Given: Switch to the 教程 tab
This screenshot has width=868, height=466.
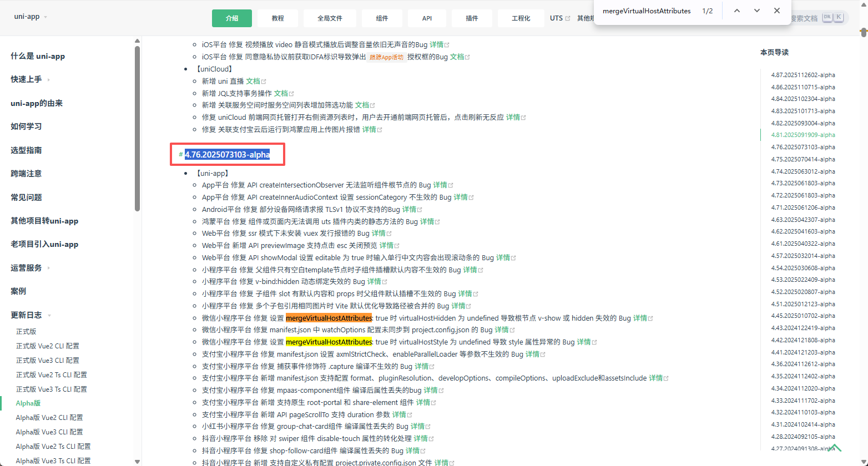Looking at the screenshot, I should click(277, 18).
